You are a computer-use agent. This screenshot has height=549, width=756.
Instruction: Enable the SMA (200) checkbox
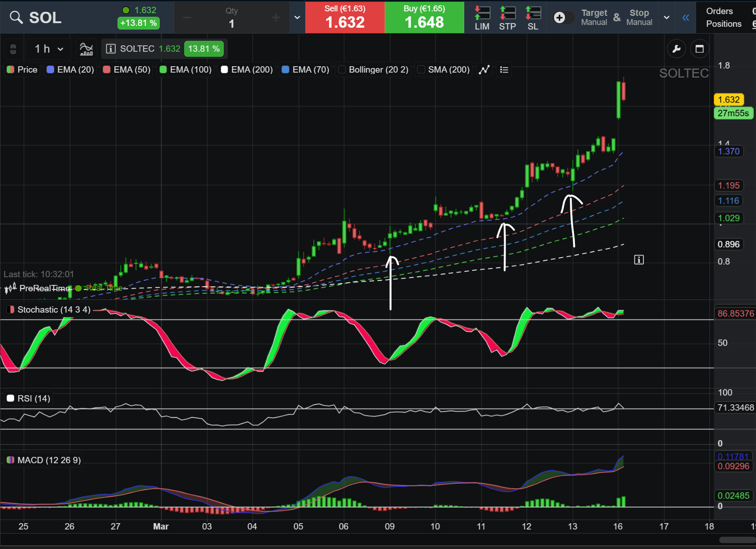coord(421,69)
